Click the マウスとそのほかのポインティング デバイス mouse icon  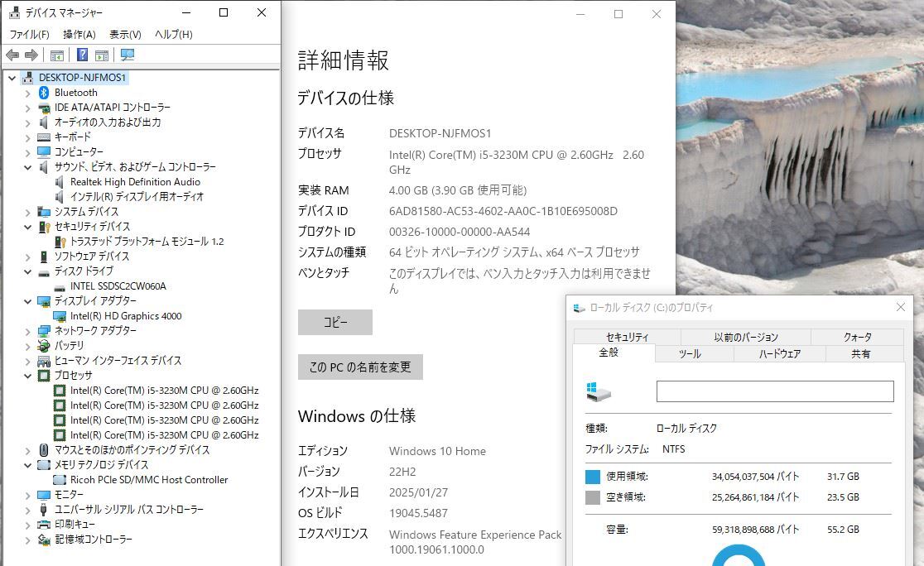(44, 450)
